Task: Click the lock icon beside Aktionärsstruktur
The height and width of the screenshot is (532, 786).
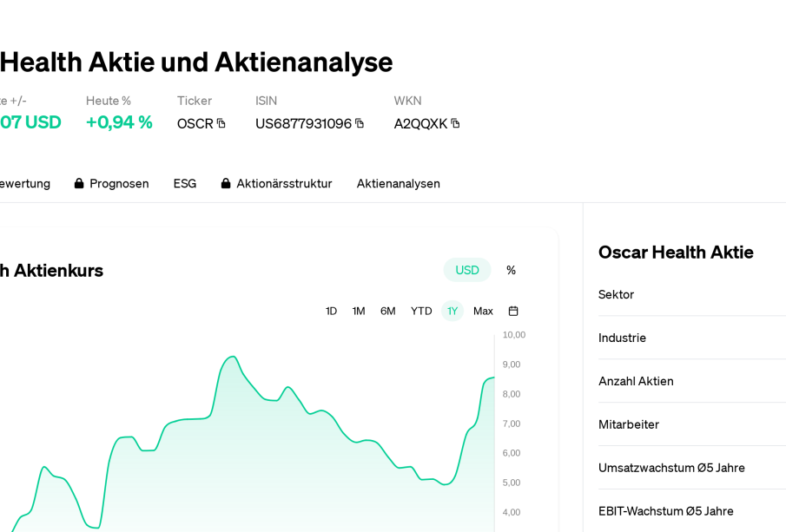Action: [x=226, y=183]
